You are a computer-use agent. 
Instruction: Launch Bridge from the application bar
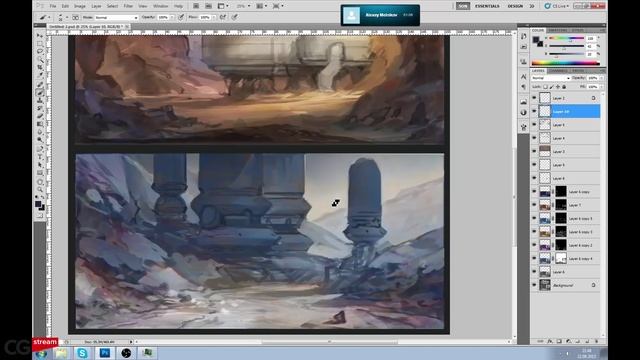click(196, 6)
